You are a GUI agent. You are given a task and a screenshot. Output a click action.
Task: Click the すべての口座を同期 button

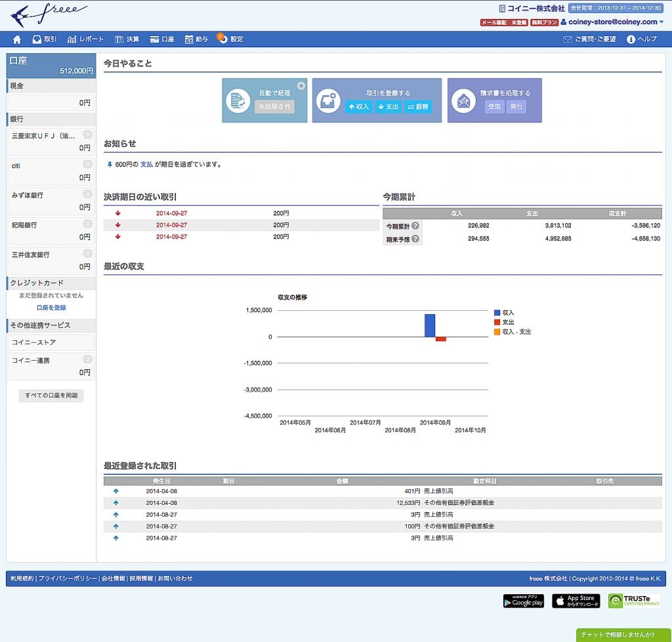pyautogui.click(x=51, y=395)
